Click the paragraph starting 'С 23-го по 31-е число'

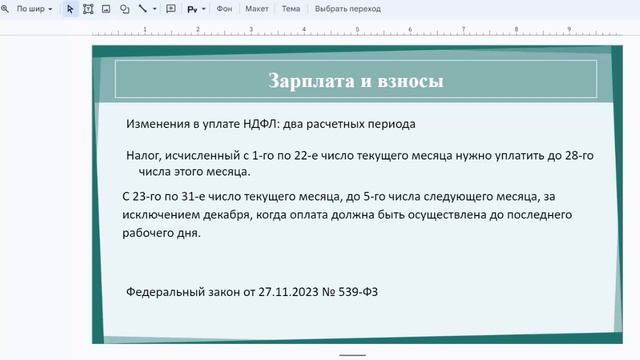pyautogui.click(x=347, y=215)
